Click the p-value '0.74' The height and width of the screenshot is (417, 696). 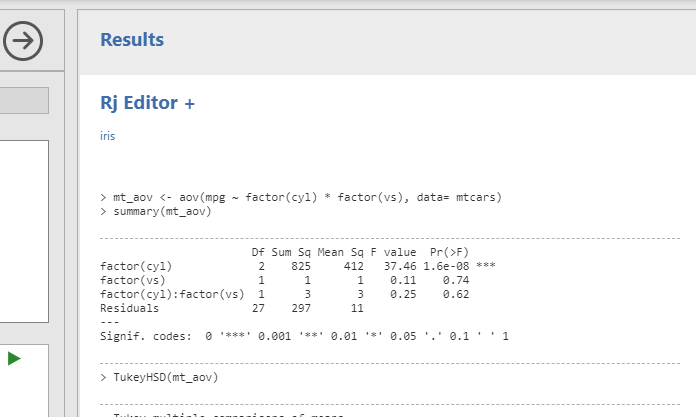(x=456, y=280)
